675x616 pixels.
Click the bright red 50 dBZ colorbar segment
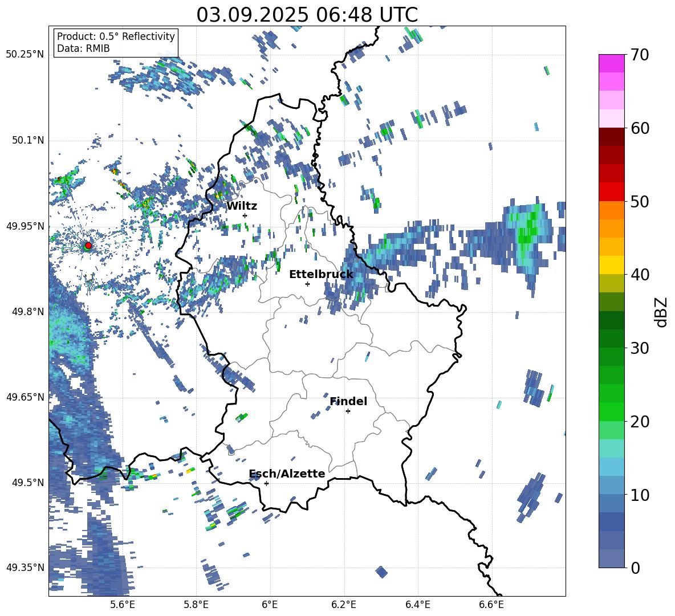[x=611, y=192]
